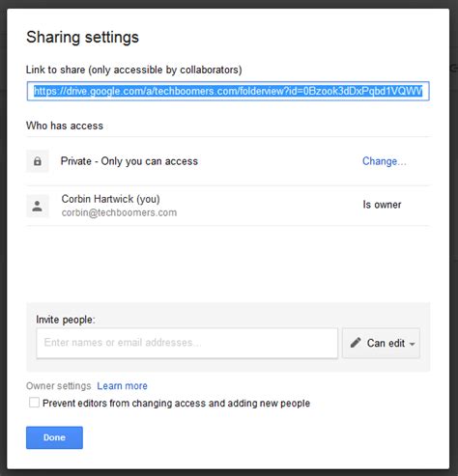Click Prevent editors from changing access label text

pyautogui.click(x=176, y=403)
